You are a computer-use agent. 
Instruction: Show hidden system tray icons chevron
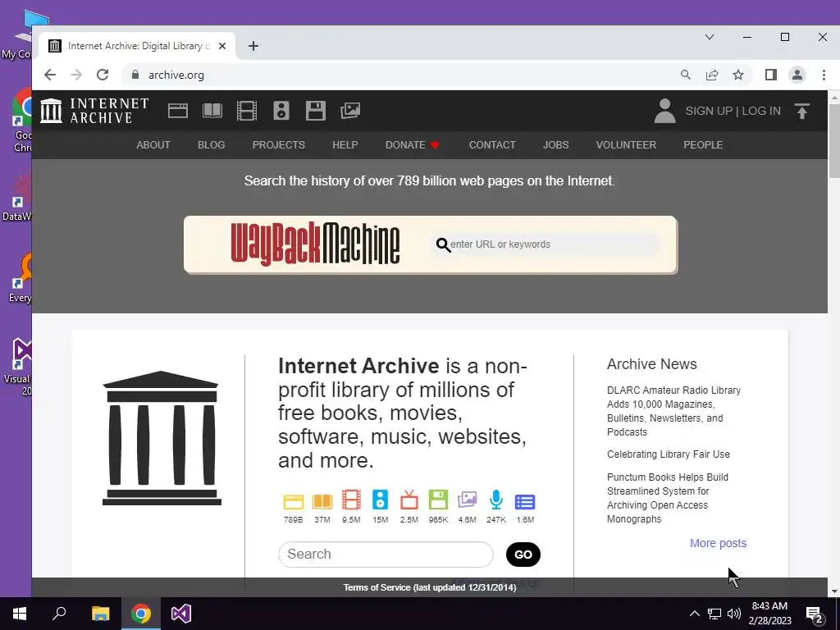[694, 614]
